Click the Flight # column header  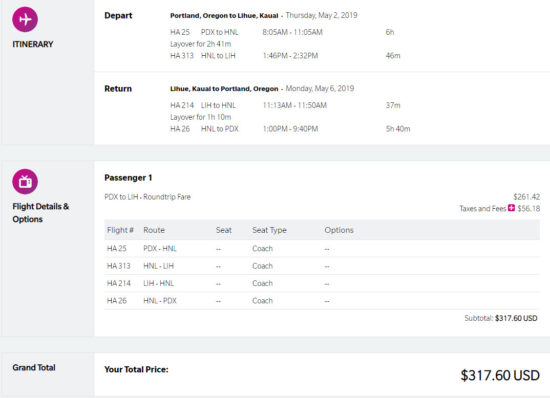click(120, 230)
